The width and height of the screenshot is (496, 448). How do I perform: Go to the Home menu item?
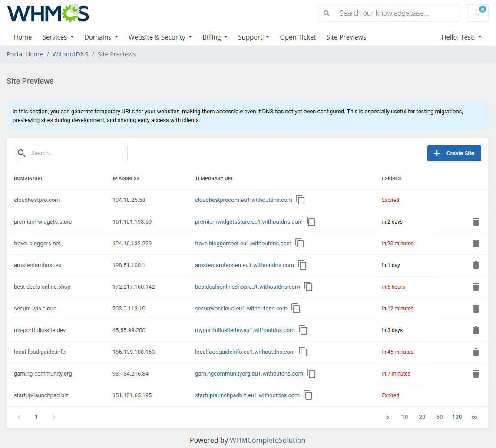point(23,37)
